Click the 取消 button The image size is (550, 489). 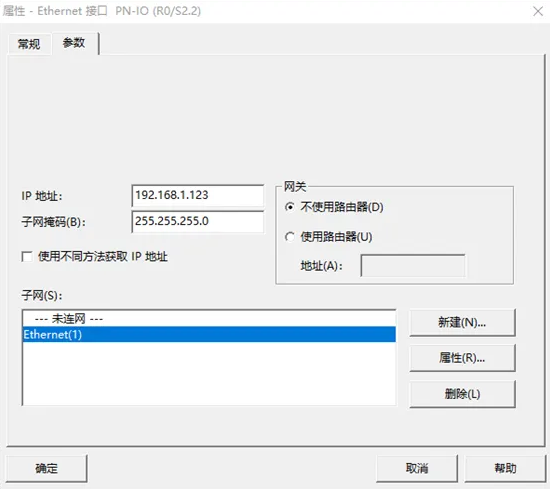coord(417,468)
